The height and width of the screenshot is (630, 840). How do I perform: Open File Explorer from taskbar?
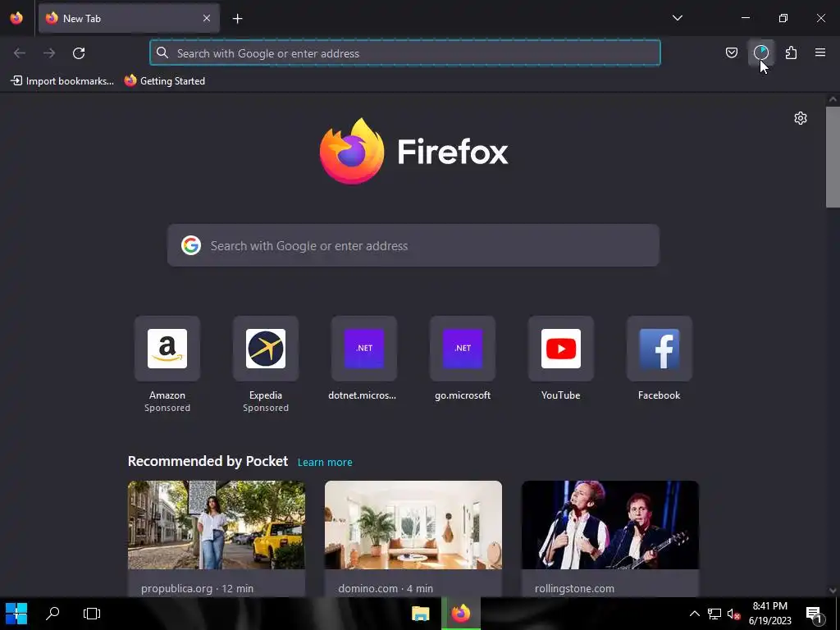(x=421, y=614)
